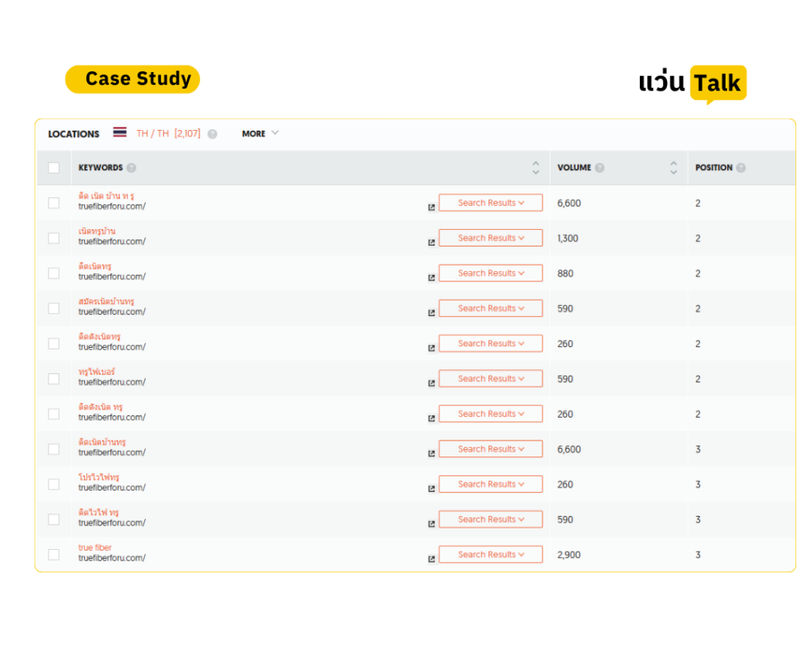Open keyword link สมัครเน็ตบ้านทรู
The image size is (812, 649).
point(106,301)
